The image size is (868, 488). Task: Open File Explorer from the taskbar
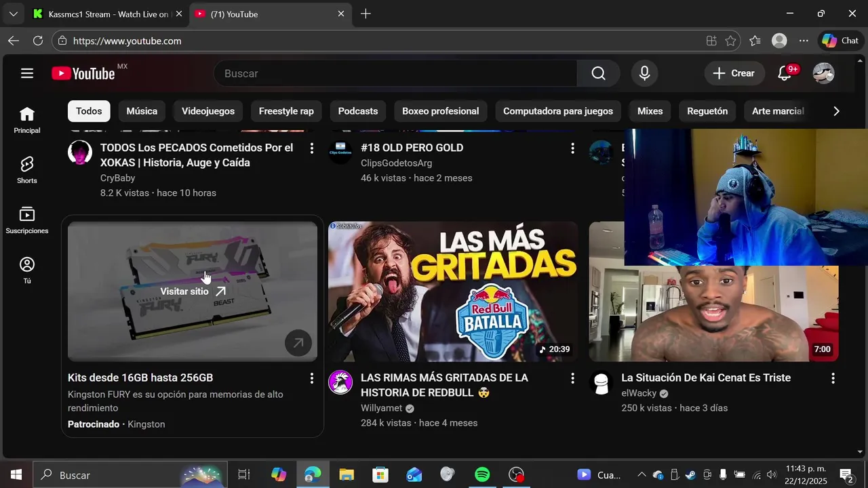coord(347,475)
